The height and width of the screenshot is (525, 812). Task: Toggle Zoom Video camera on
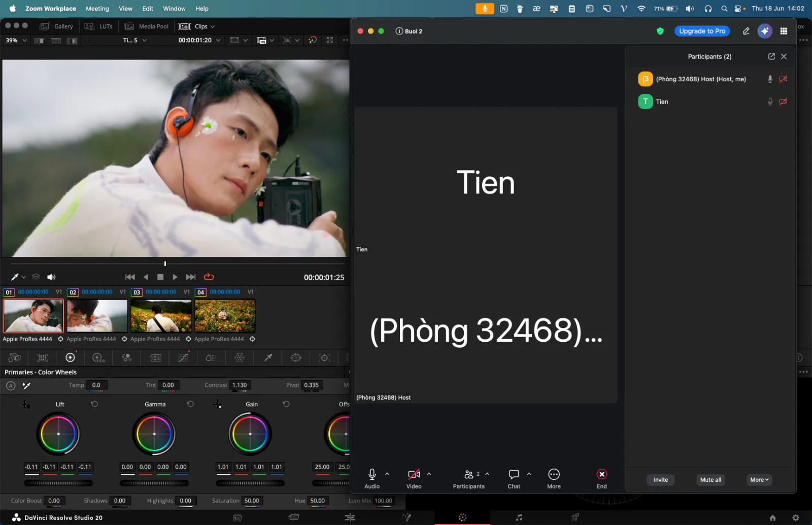point(414,478)
